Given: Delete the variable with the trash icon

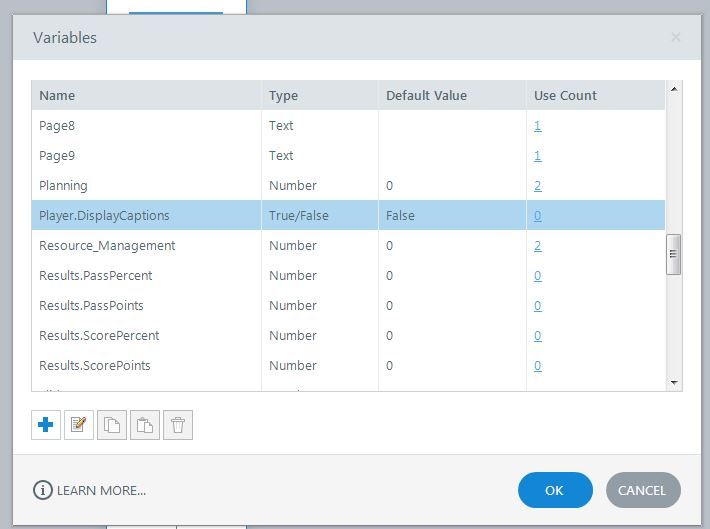Looking at the screenshot, I should (178, 425).
